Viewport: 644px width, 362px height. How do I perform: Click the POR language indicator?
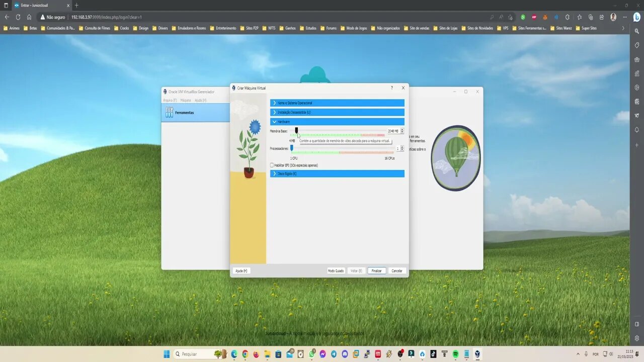596,354
